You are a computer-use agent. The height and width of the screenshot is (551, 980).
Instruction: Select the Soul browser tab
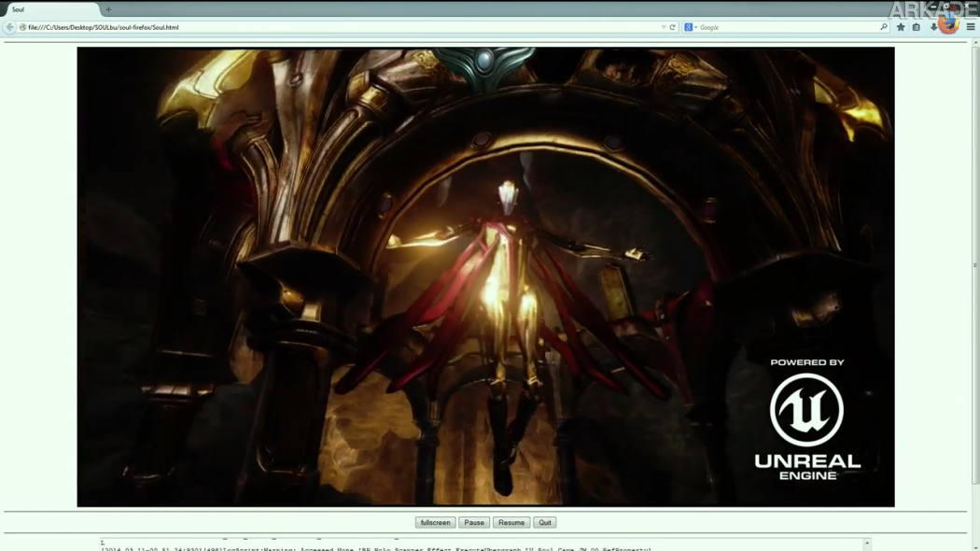(52, 9)
